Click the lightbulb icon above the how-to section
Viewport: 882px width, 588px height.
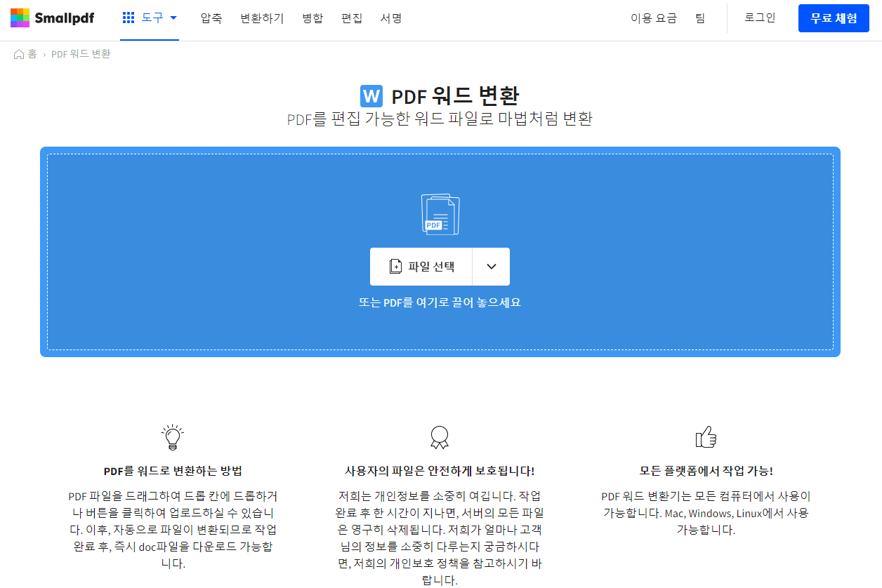click(x=172, y=437)
